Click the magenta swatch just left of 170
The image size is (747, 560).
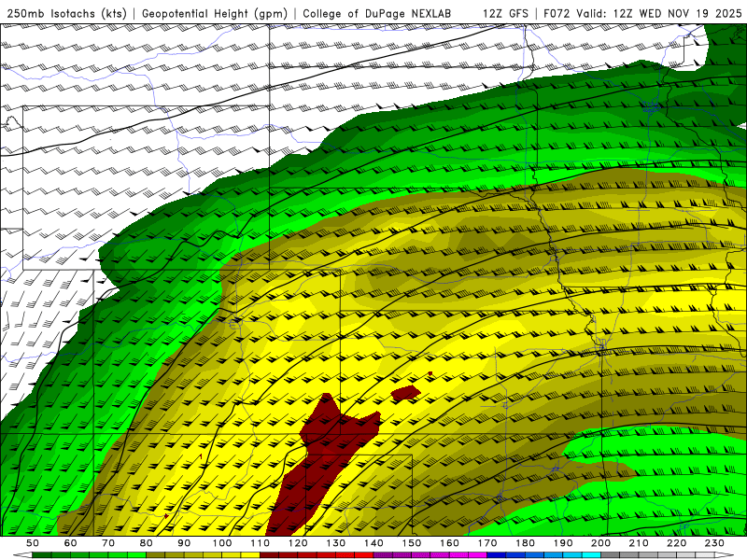click(478, 554)
